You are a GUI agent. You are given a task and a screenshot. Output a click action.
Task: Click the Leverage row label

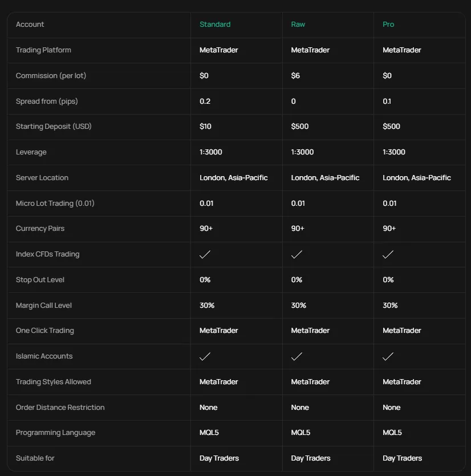31,152
